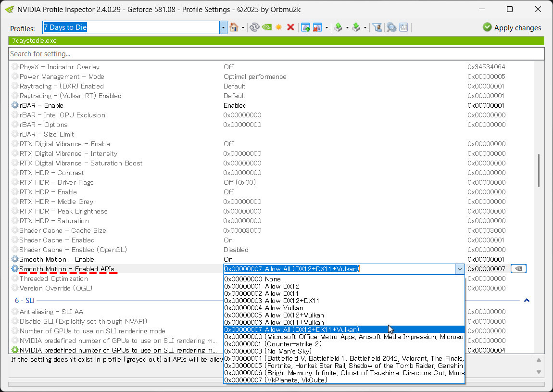
Task: Click the import profiles green down-arrow icon
Action: (356, 27)
